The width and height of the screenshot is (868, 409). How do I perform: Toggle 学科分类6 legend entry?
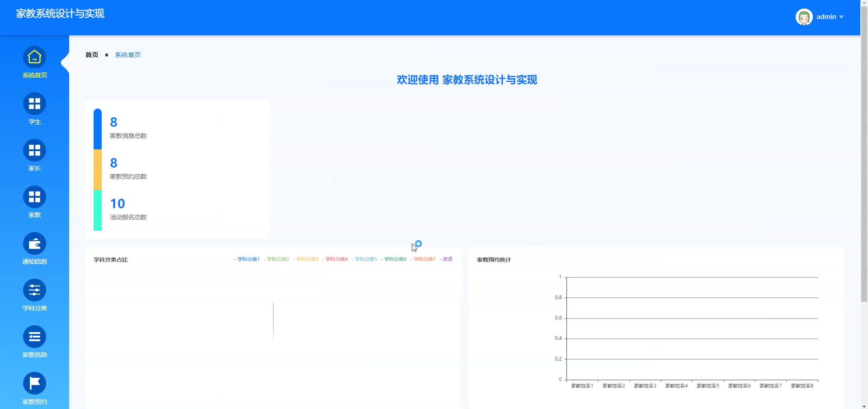(x=394, y=259)
